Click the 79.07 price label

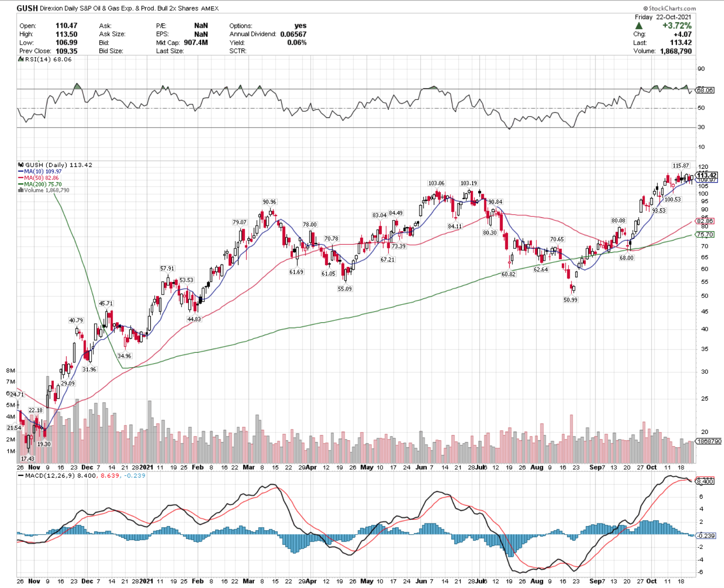(x=240, y=223)
